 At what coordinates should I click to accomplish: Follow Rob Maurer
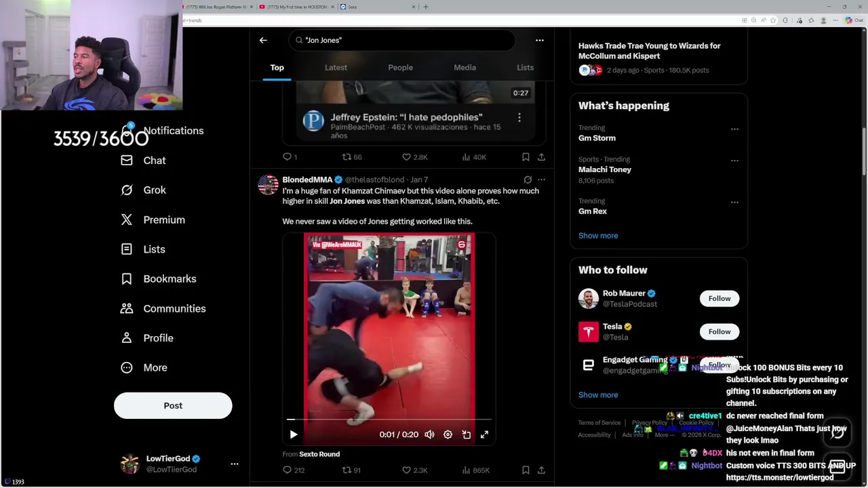pyautogui.click(x=719, y=298)
